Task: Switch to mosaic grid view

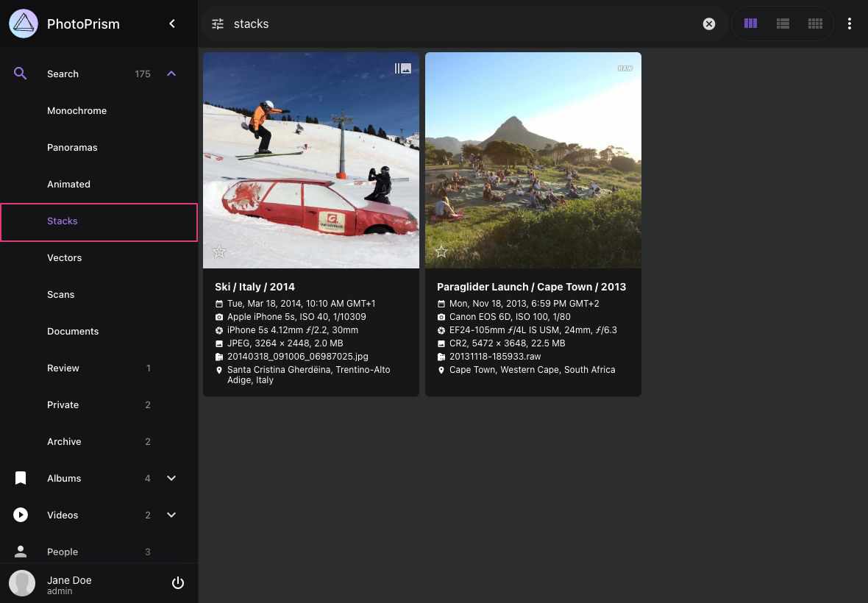Action: 815,24
